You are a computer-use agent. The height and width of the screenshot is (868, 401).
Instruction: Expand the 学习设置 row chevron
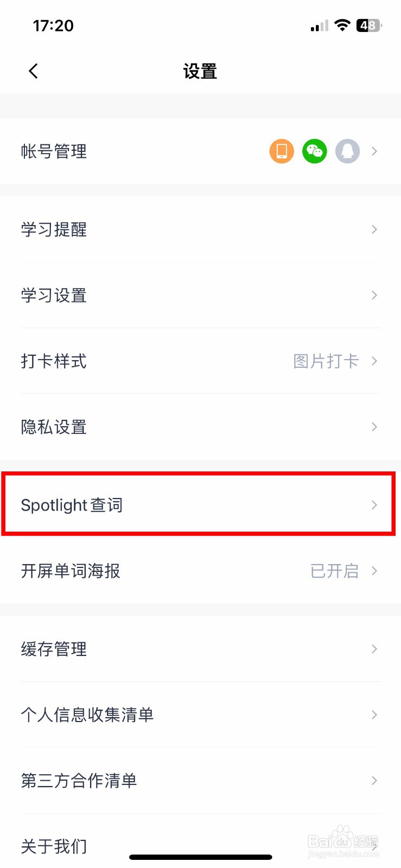pos(374,295)
